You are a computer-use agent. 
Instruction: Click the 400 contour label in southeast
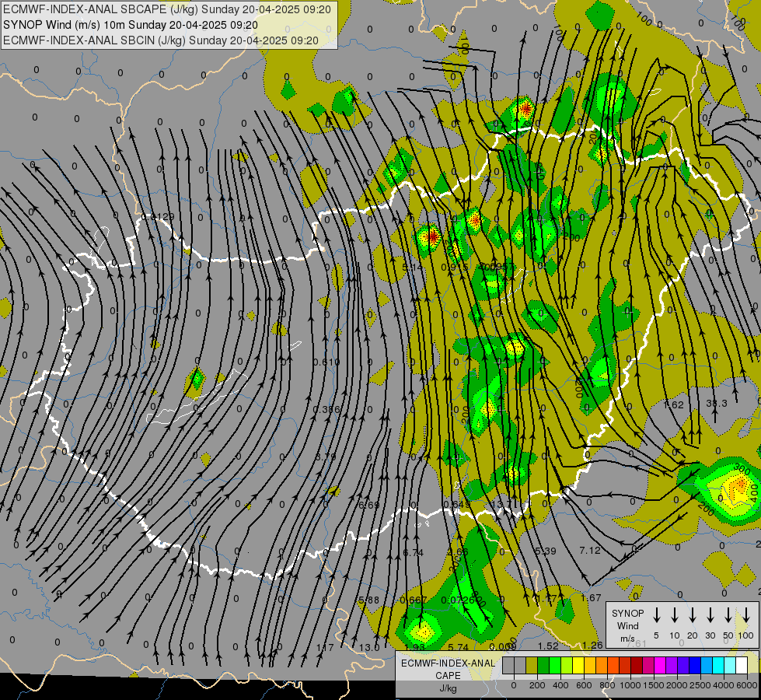pos(754,492)
